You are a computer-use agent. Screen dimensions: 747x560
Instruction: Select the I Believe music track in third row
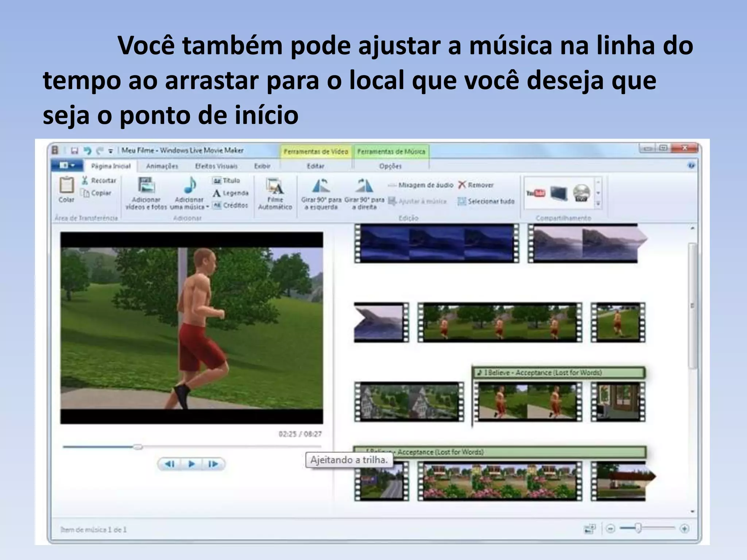click(x=559, y=373)
